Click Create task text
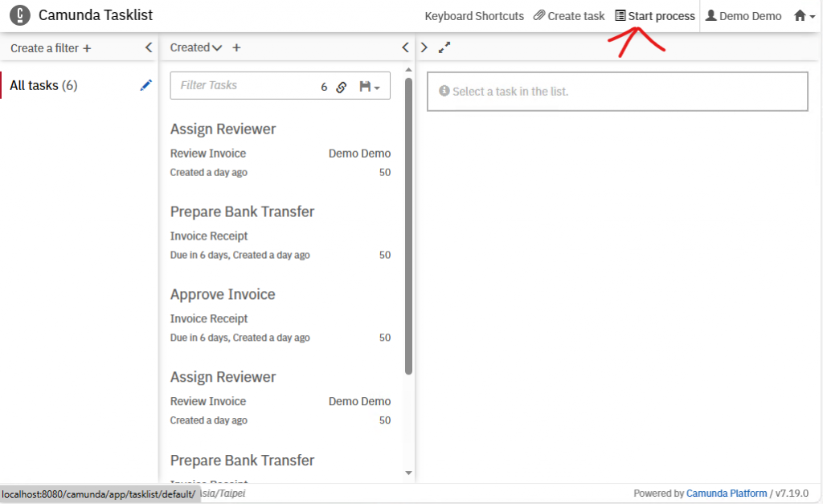 (x=575, y=16)
